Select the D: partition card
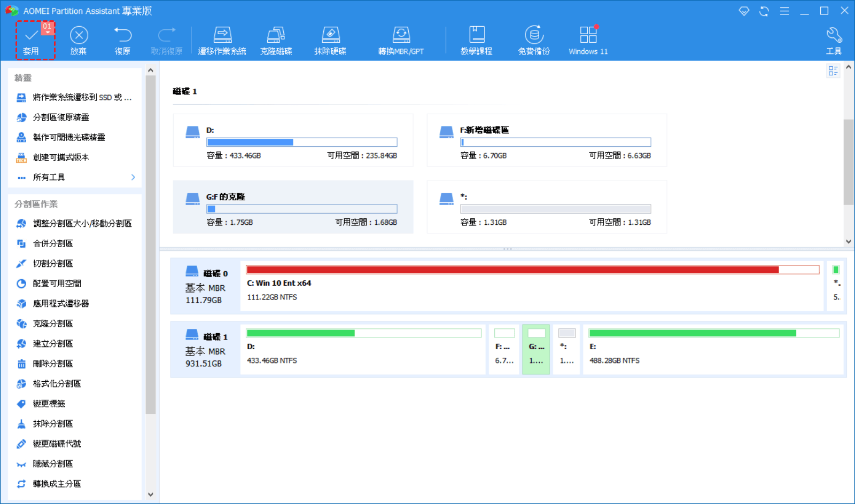855x504 pixels. [293, 140]
